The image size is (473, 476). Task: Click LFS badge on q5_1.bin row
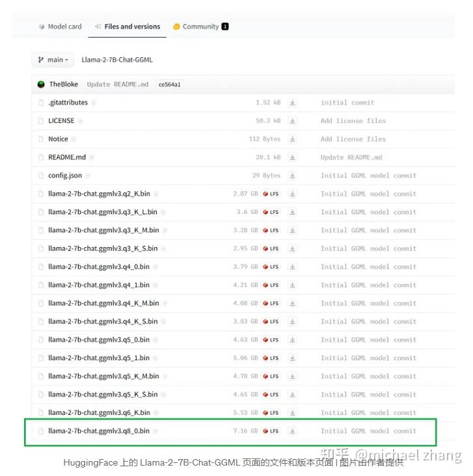271,358
